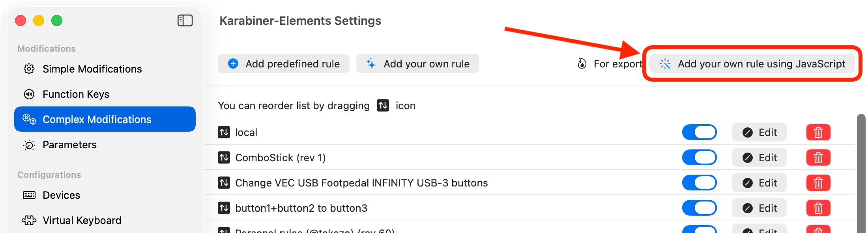The image size is (868, 233).
Task: Click the drag handle for ComboStick (rev 1)
Action: (x=224, y=157)
